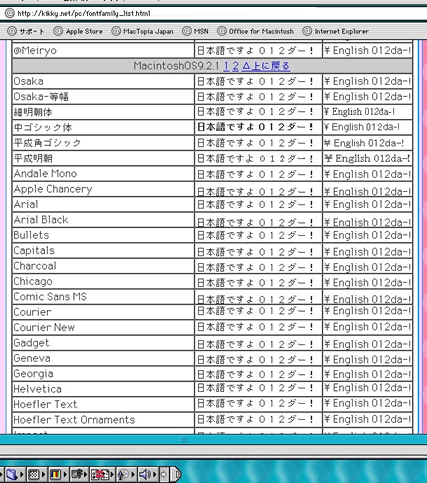This screenshot has width=427, height=483.
Task: Click the Control Strip scroll arrow button
Action: pos(164,474)
